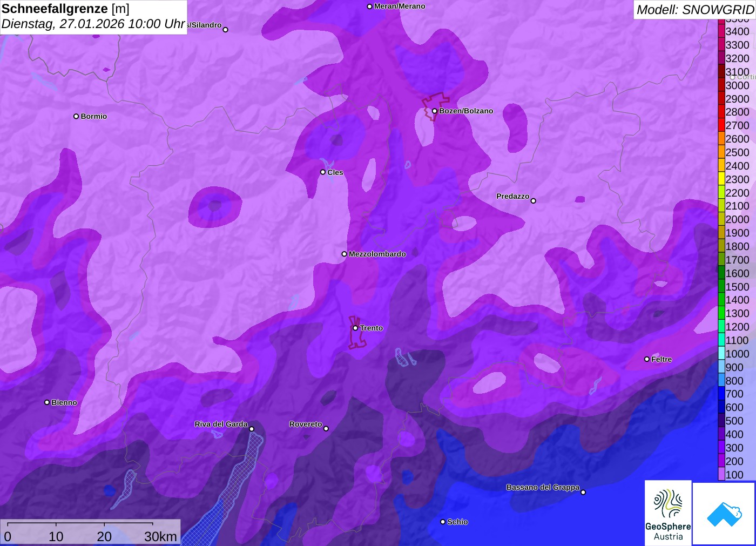756x546 pixels.
Task: Click the 2600 m orange legend swatch
Action: click(721, 139)
